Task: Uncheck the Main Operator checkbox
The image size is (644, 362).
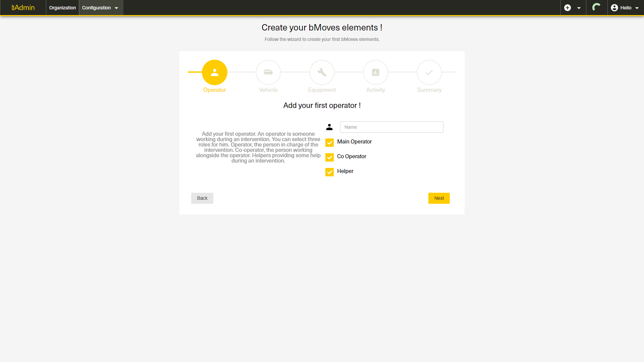Action: tap(329, 142)
